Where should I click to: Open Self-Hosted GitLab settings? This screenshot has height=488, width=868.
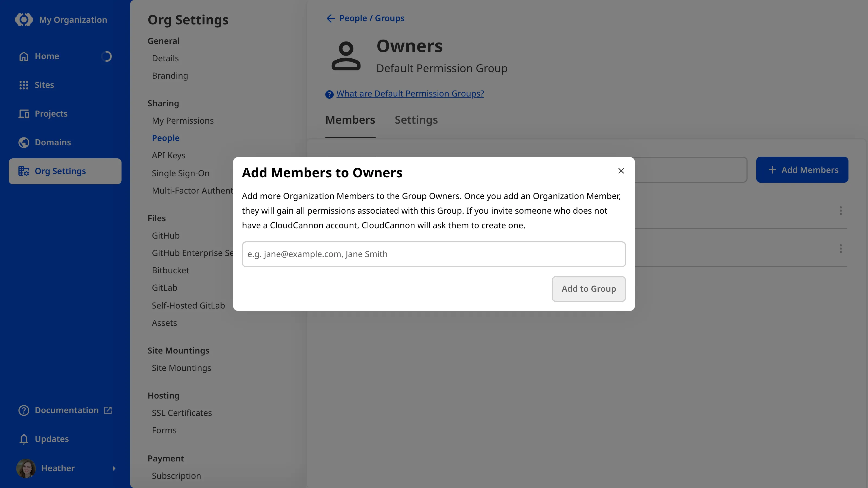click(188, 306)
